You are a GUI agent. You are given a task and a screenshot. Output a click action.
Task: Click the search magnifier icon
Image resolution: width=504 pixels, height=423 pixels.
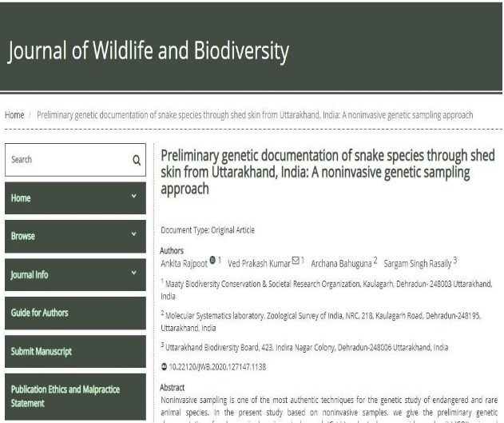click(x=136, y=159)
